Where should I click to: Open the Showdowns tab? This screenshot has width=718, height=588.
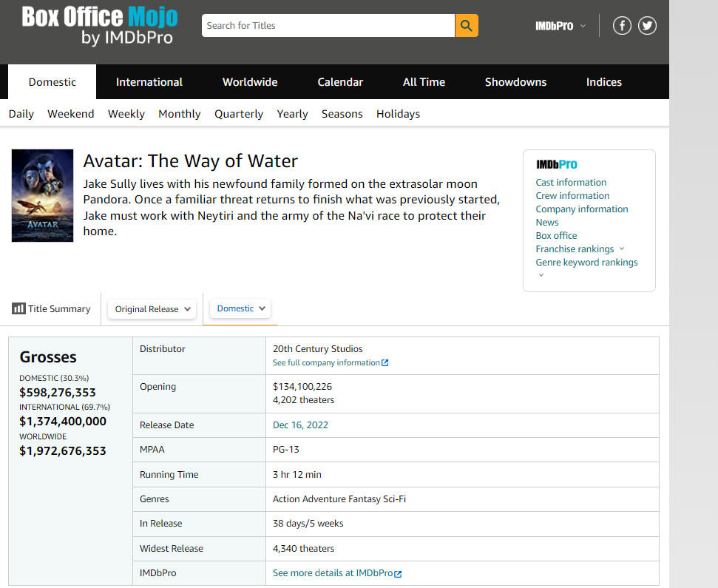coord(515,82)
